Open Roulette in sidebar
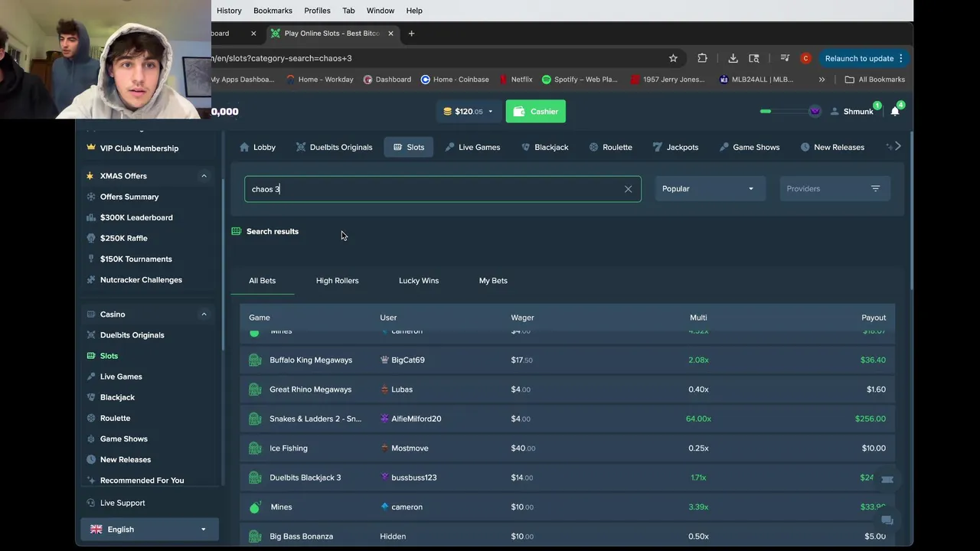 (115, 418)
